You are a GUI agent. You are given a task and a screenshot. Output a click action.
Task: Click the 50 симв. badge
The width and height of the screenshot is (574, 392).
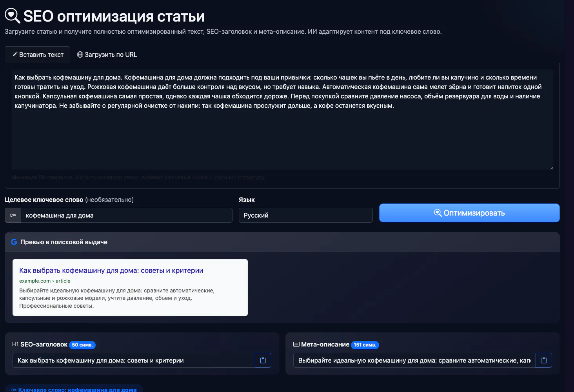tap(82, 345)
